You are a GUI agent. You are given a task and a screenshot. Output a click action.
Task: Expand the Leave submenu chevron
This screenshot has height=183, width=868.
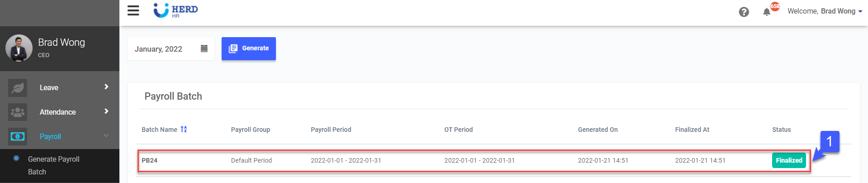pos(106,87)
